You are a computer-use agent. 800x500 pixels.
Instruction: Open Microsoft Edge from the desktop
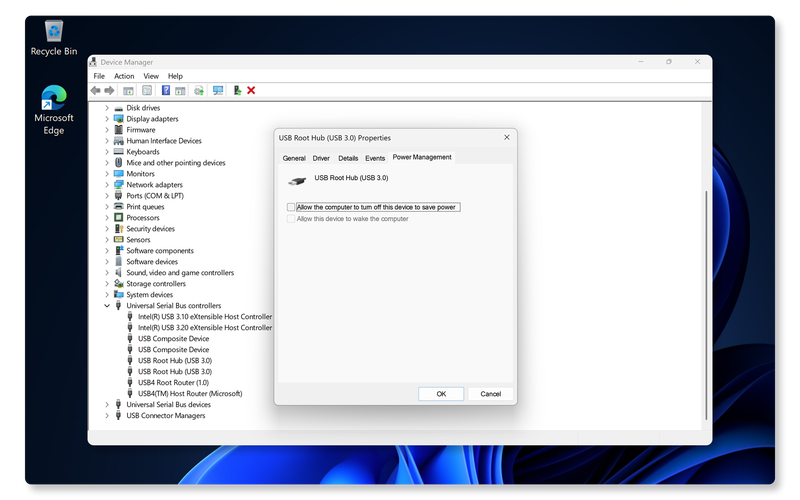54,110
